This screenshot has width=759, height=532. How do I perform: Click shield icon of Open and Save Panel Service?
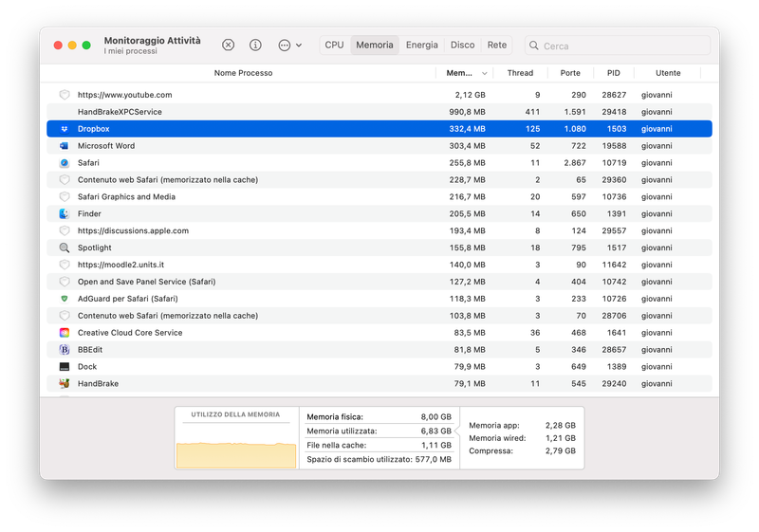tap(65, 282)
